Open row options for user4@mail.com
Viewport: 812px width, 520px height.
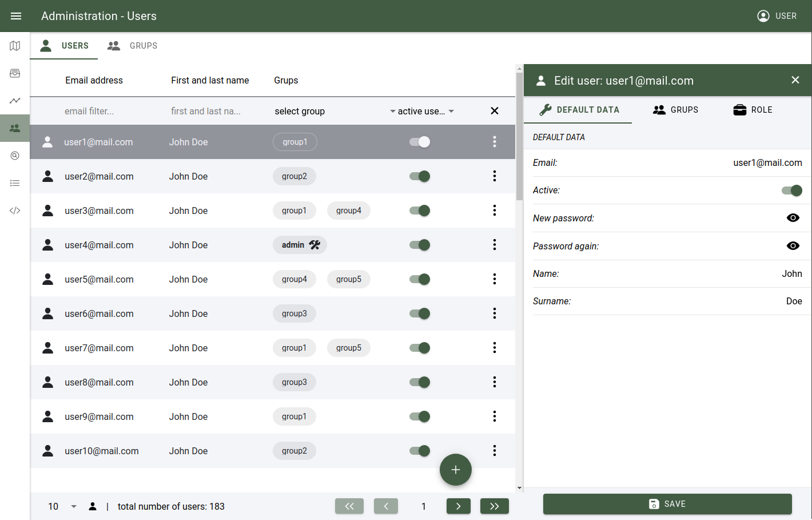tap(495, 245)
